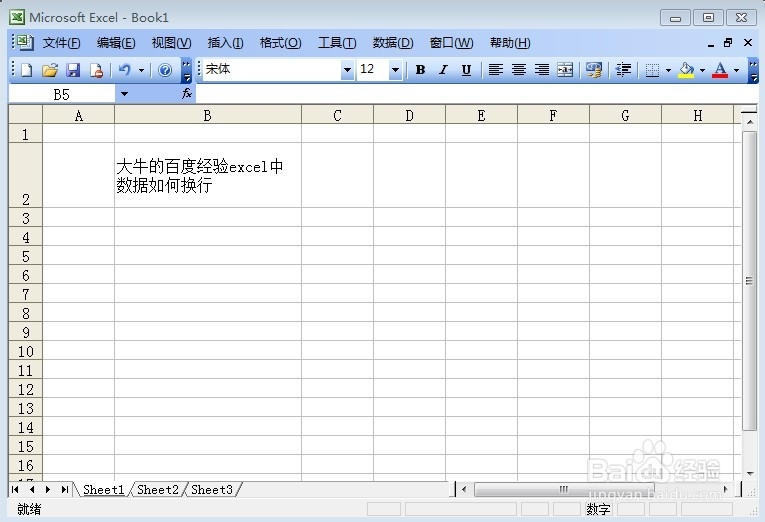Go to previous sheet tab arrow
The image size is (765, 522).
coord(32,489)
